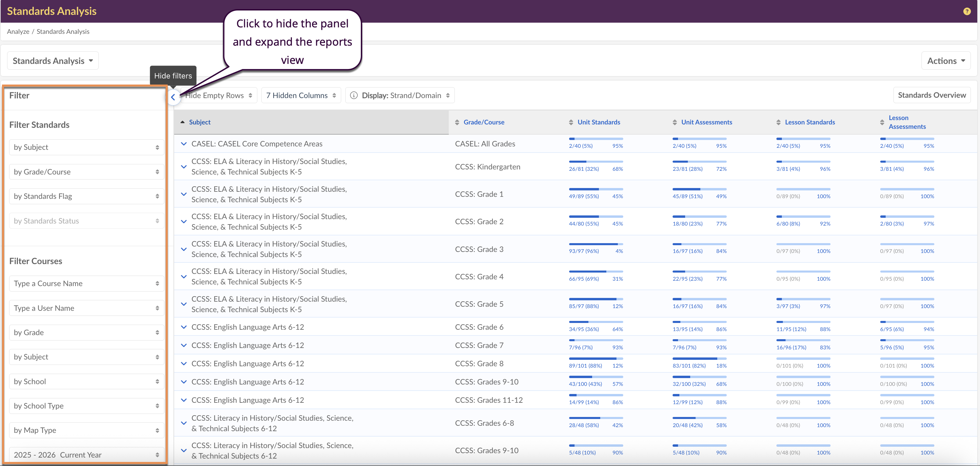Click the info icon beside Display
Viewport: 980px width, 466px height.
(354, 95)
